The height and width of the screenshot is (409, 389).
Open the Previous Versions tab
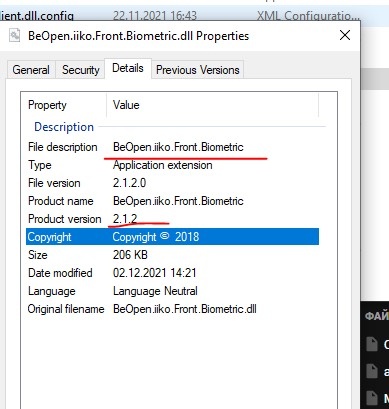coord(198,70)
